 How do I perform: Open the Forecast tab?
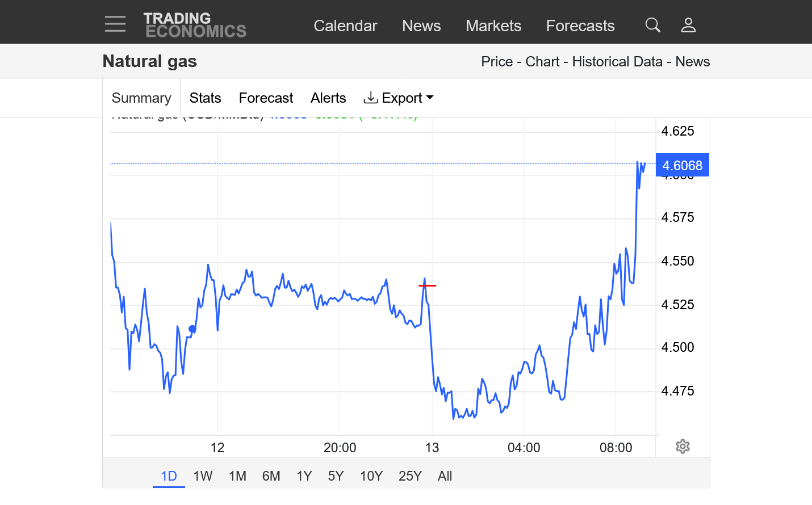click(x=266, y=98)
